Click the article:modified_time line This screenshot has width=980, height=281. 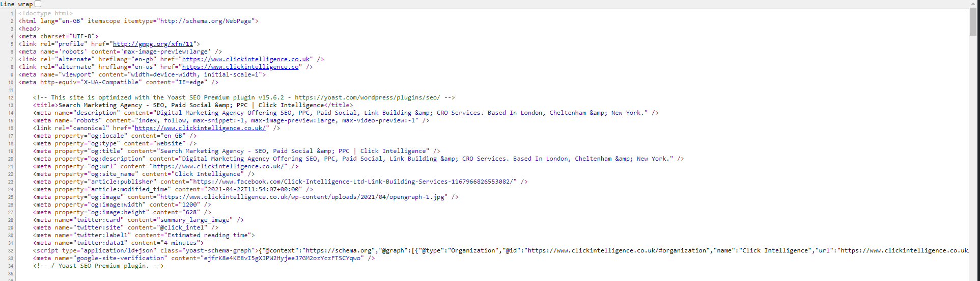[173, 189]
